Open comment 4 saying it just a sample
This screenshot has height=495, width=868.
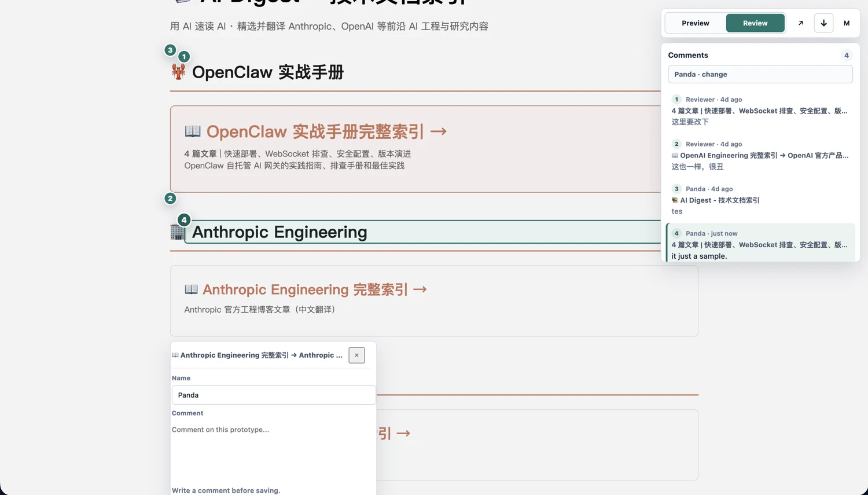tap(760, 243)
